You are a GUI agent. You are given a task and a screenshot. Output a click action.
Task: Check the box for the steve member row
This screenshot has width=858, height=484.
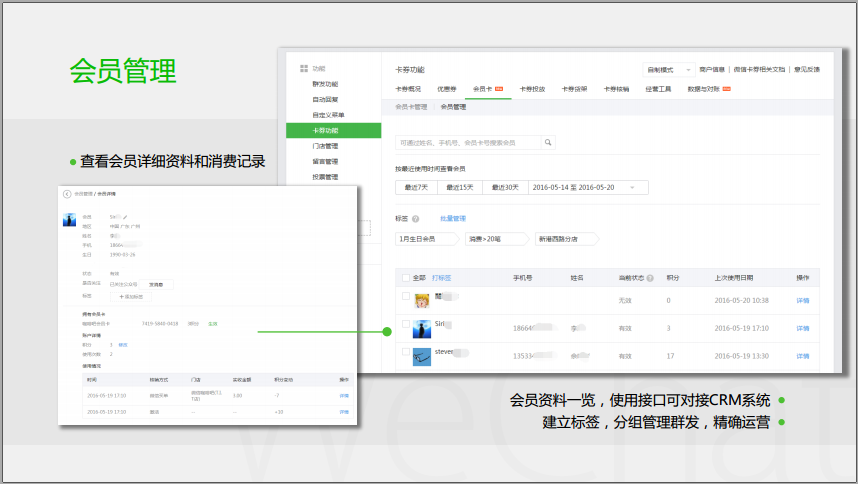(x=405, y=352)
